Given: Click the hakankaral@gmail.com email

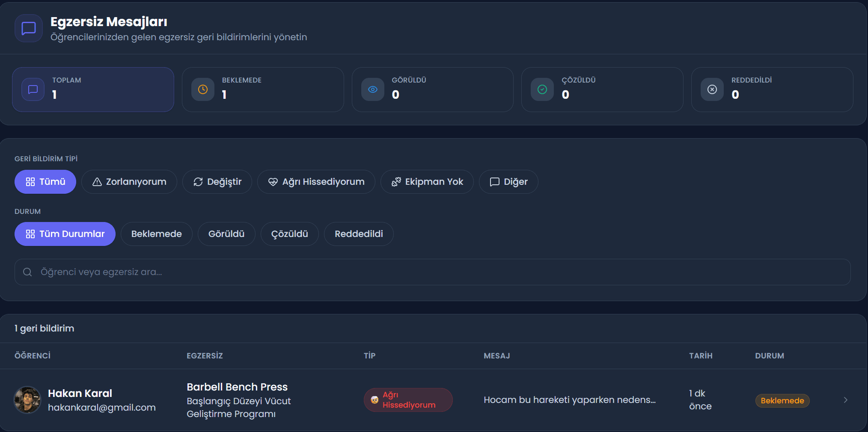Looking at the screenshot, I should pos(102,408).
